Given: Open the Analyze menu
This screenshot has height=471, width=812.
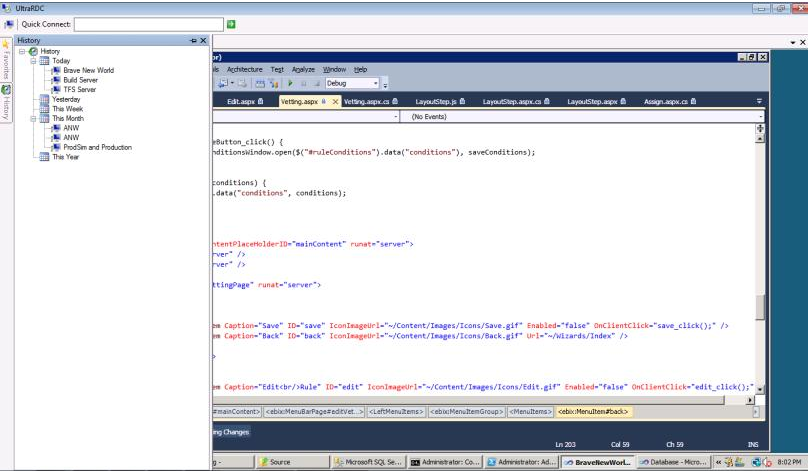Looking at the screenshot, I should tap(303, 69).
